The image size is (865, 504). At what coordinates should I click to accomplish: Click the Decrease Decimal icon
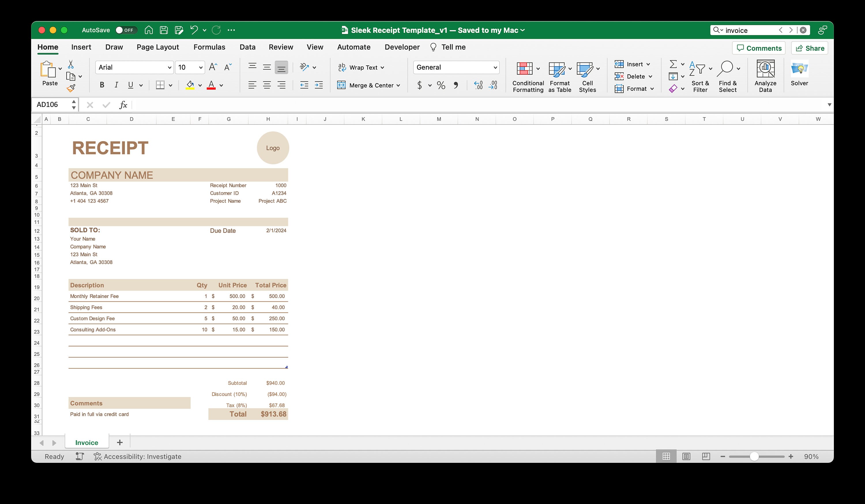point(493,85)
